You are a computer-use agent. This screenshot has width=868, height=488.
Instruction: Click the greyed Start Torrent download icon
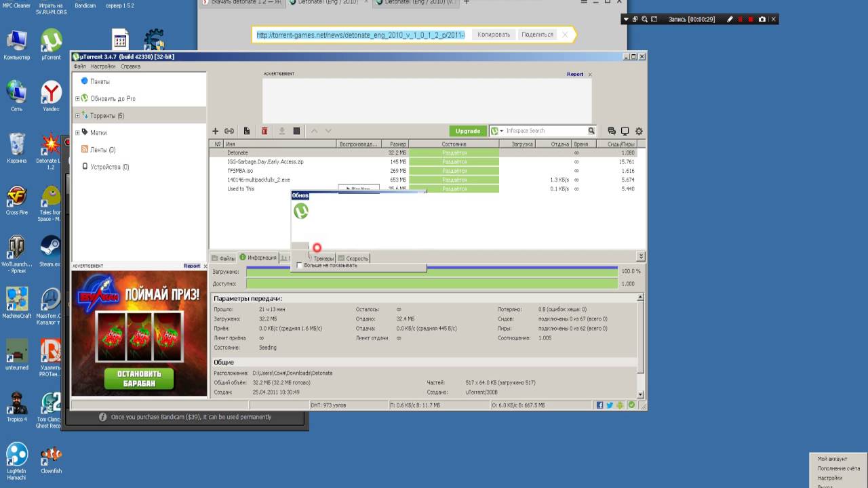281,131
